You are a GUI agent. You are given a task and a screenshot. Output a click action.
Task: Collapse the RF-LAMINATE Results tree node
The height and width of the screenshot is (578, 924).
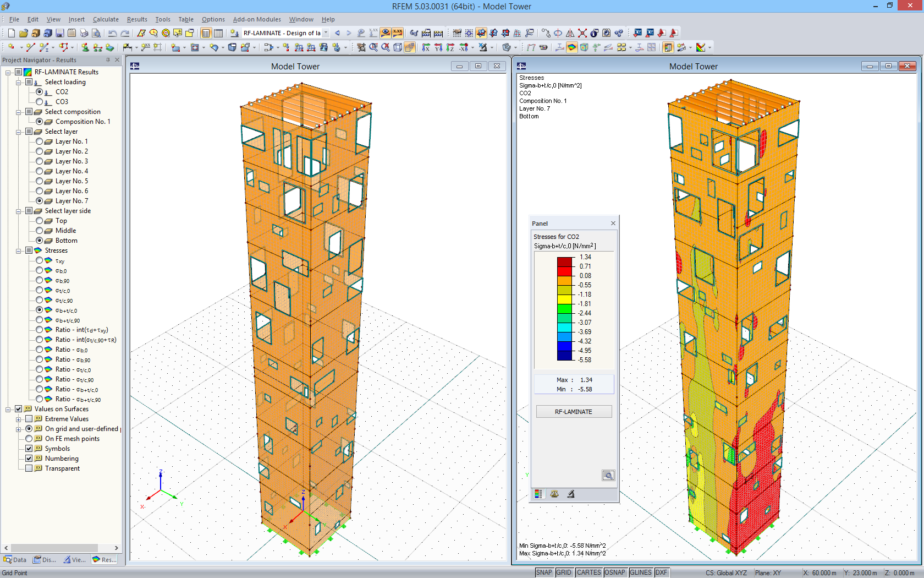point(8,72)
